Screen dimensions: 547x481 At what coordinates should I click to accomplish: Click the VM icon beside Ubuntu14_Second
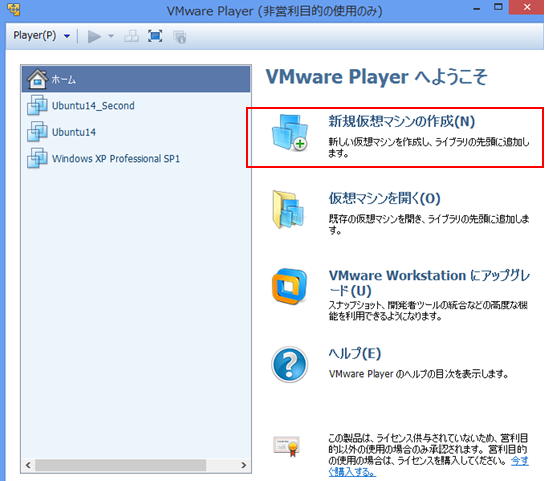37,105
